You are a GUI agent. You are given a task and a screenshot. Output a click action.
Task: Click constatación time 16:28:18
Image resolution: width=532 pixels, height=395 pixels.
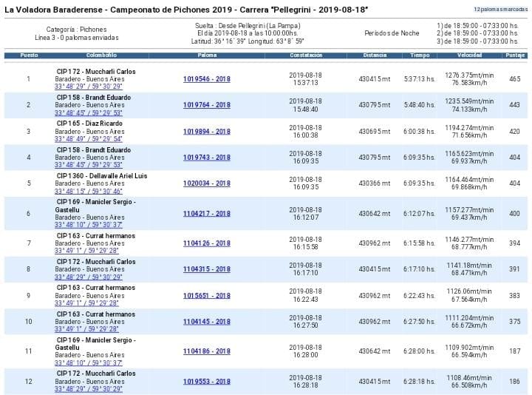pyautogui.click(x=306, y=385)
